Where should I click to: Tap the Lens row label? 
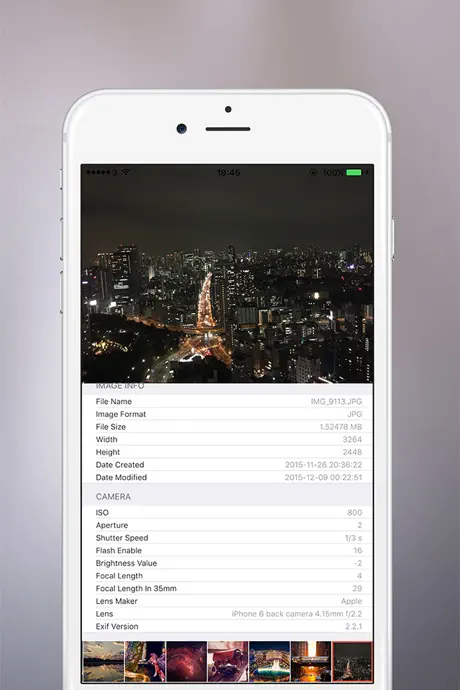point(104,614)
